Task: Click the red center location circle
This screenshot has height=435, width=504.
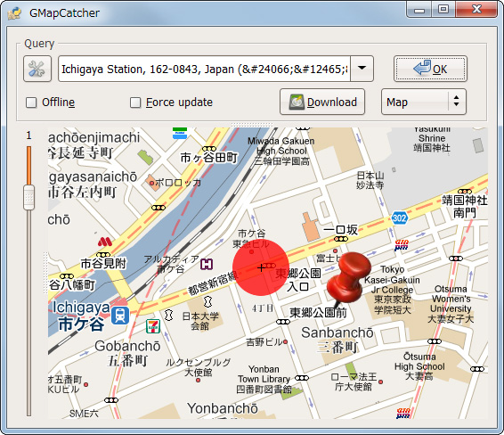Action: point(261,267)
